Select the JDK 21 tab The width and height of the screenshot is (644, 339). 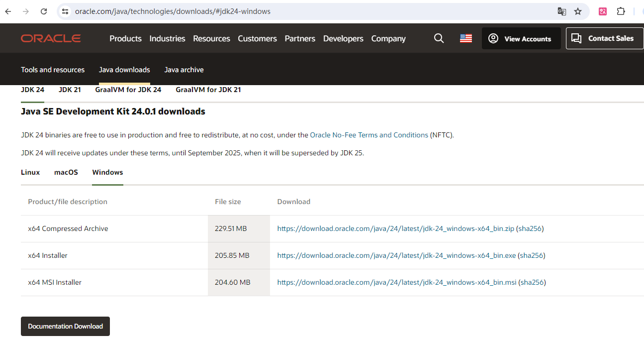[x=70, y=90]
